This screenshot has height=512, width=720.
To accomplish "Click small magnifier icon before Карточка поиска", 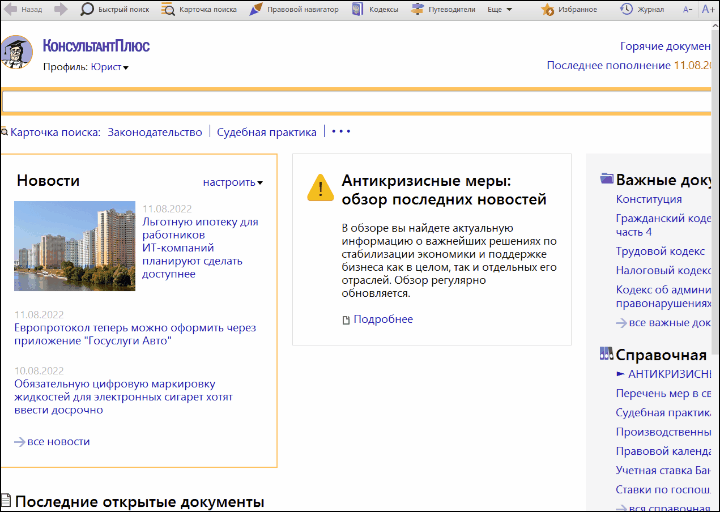I will click(x=4, y=132).
